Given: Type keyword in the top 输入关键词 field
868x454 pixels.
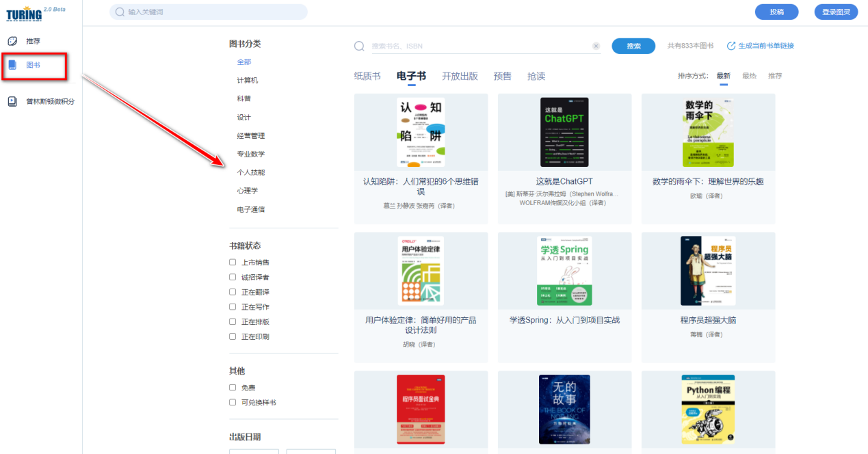Looking at the screenshot, I should [209, 12].
